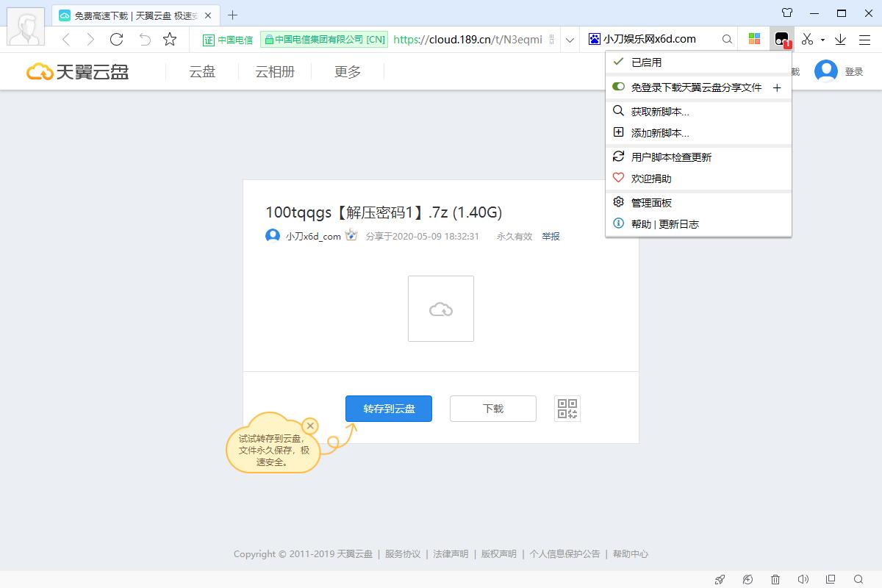Click the trash icon in status bar
This screenshot has width=882, height=588.
775,579
